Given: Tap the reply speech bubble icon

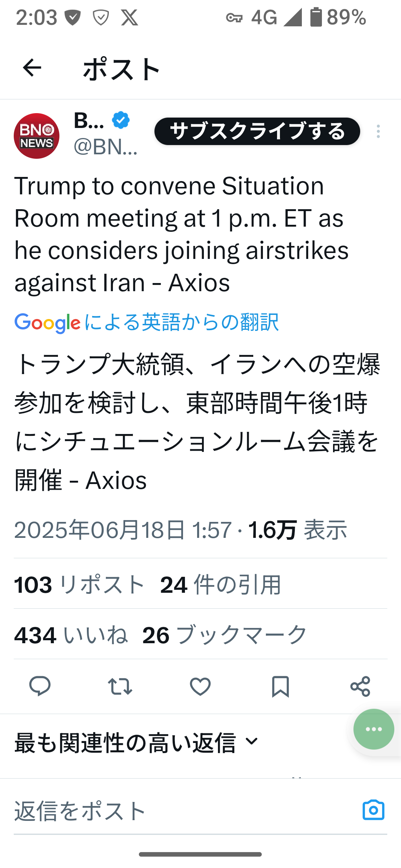Looking at the screenshot, I should coord(40,686).
